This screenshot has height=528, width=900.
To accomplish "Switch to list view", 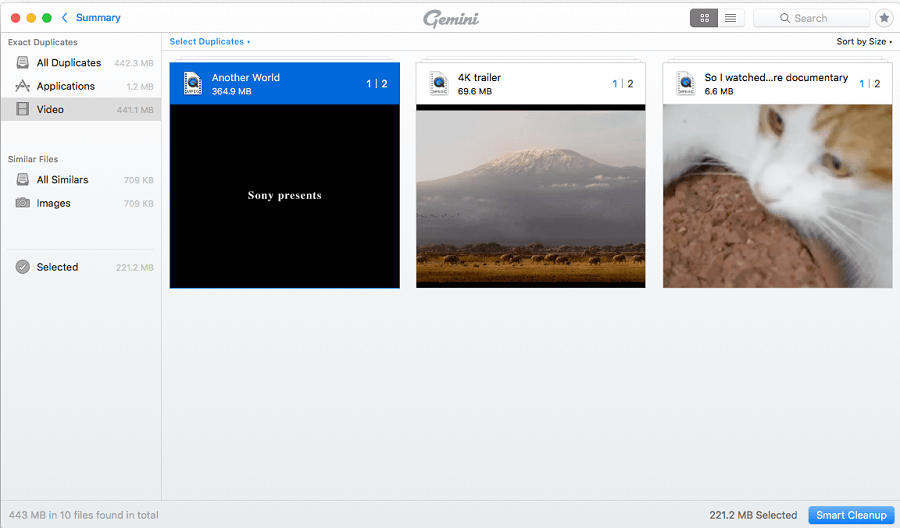I will click(731, 18).
